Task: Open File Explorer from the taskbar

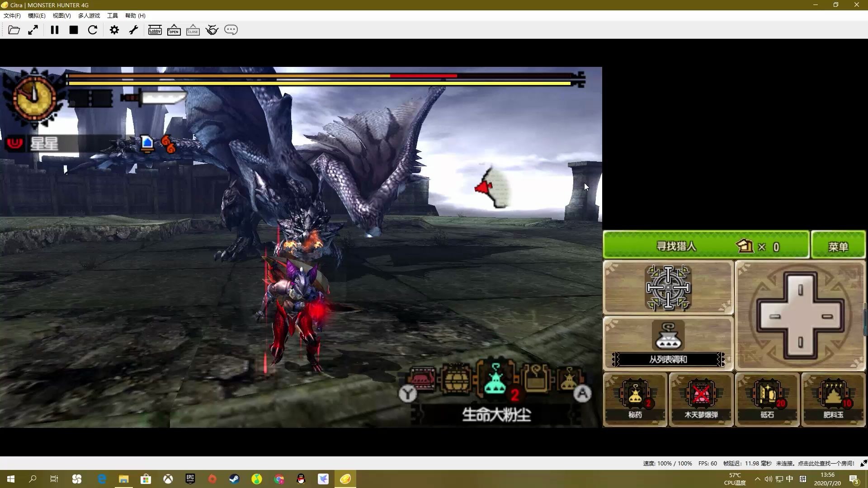Action: tap(123, 479)
